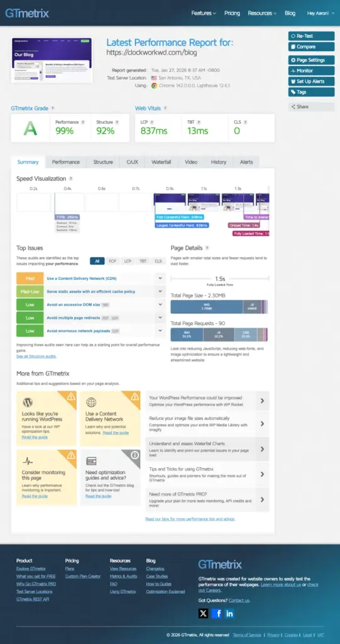340x644 pixels.
Task: Click the WordPress logo icon card
Action: tap(28, 402)
